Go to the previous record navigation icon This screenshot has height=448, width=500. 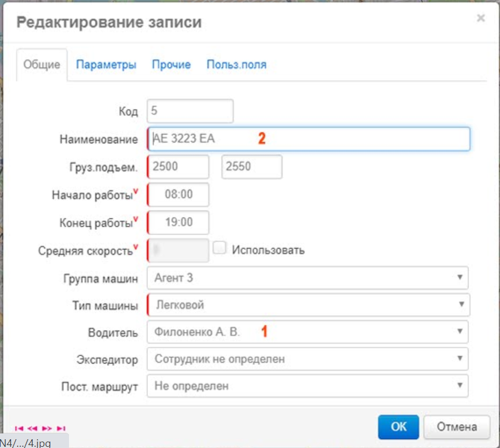tap(33, 428)
